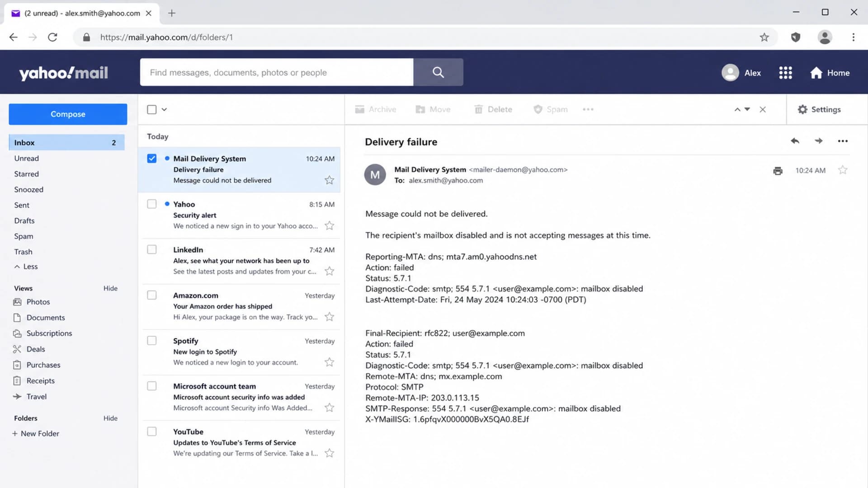Image resolution: width=868 pixels, height=488 pixels.
Task: Collapse folder list with Less
Action: pyautogui.click(x=26, y=267)
